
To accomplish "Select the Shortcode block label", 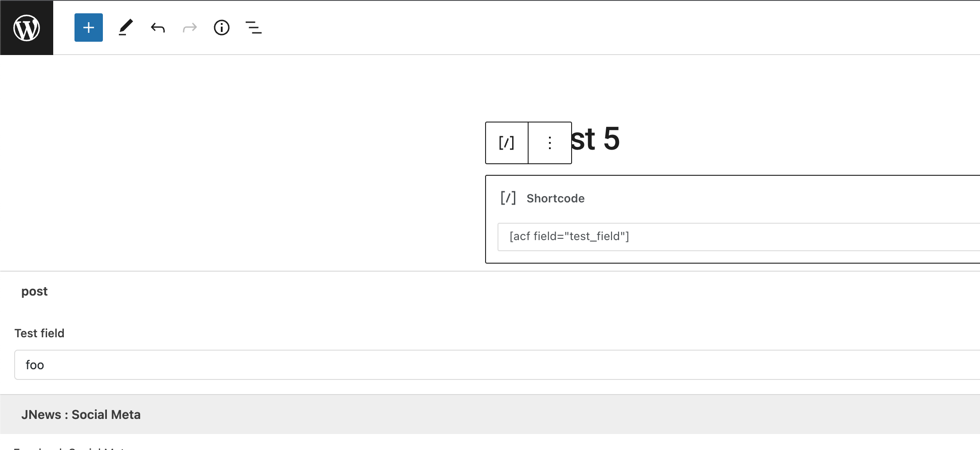I will [x=555, y=198].
